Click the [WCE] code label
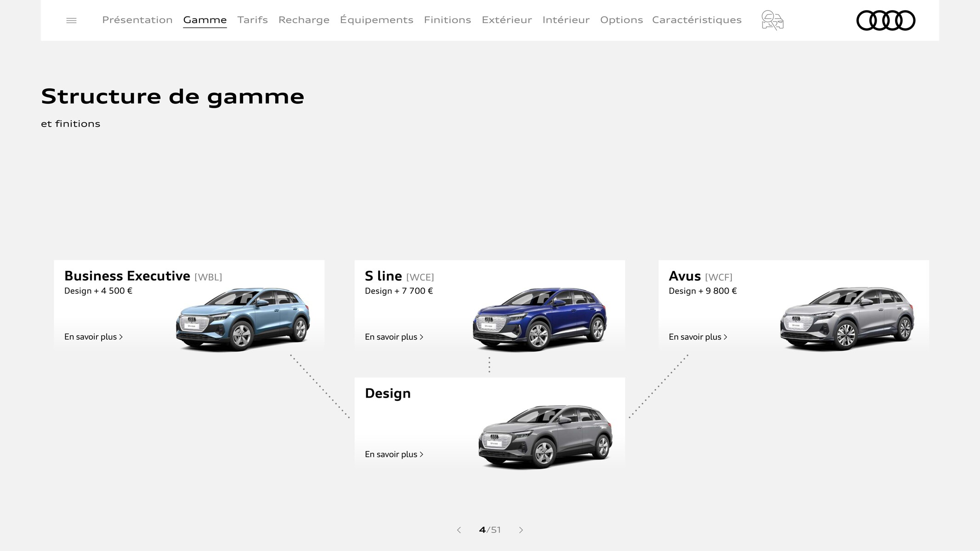 420,277
